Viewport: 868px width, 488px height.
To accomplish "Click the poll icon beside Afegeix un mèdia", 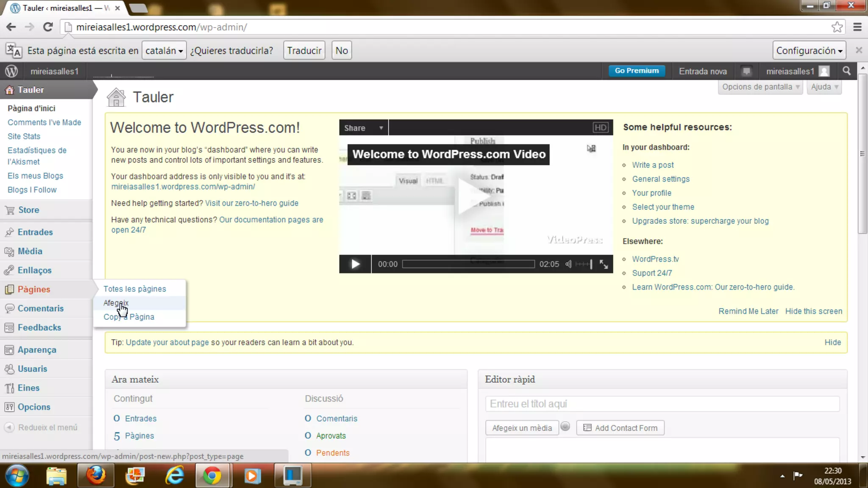I will click(565, 427).
